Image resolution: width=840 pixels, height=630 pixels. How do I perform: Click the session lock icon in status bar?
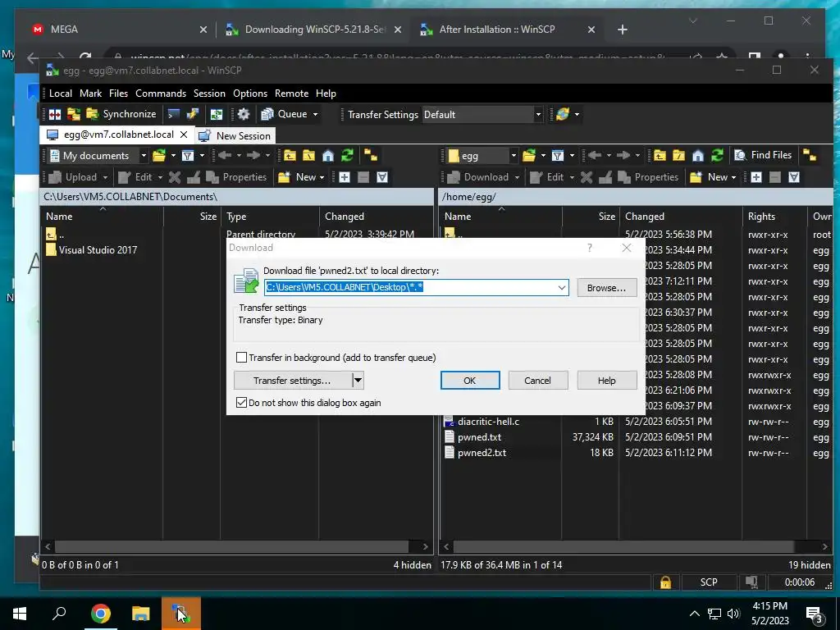(665, 582)
